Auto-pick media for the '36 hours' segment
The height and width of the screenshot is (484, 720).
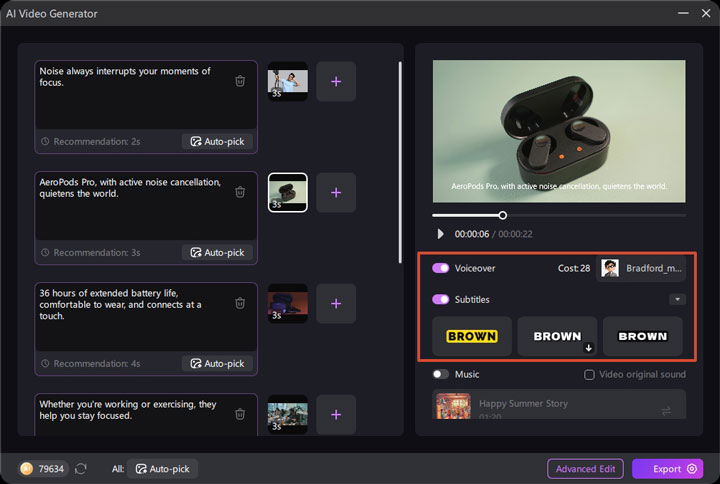(x=217, y=364)
